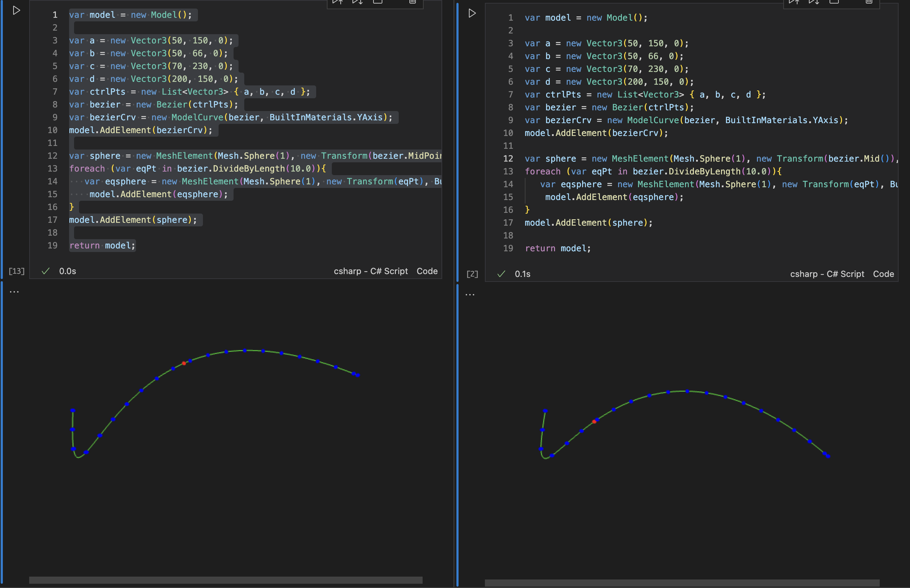
Task: Execute the left cell and cells below
Action: [357, 2]
